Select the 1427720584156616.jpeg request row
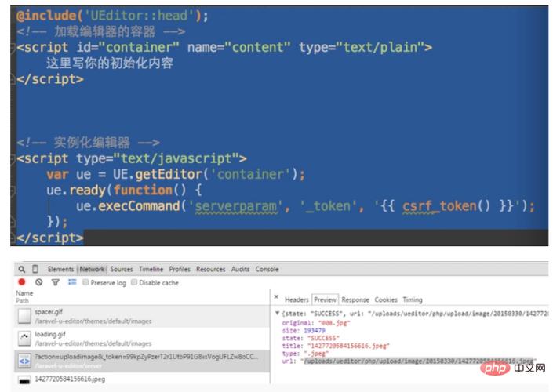The image size is (553, 392). pos(142,379)
